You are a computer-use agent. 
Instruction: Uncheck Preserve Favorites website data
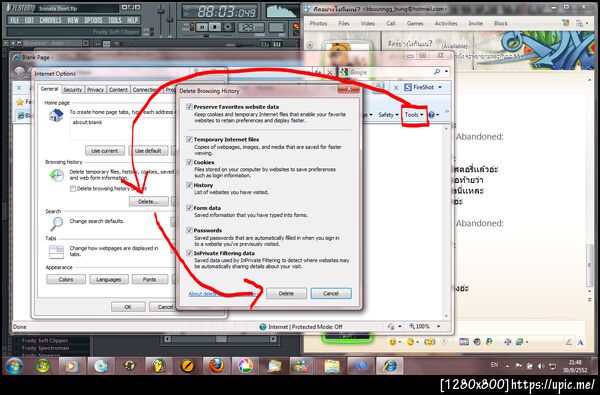pos(189,106)
